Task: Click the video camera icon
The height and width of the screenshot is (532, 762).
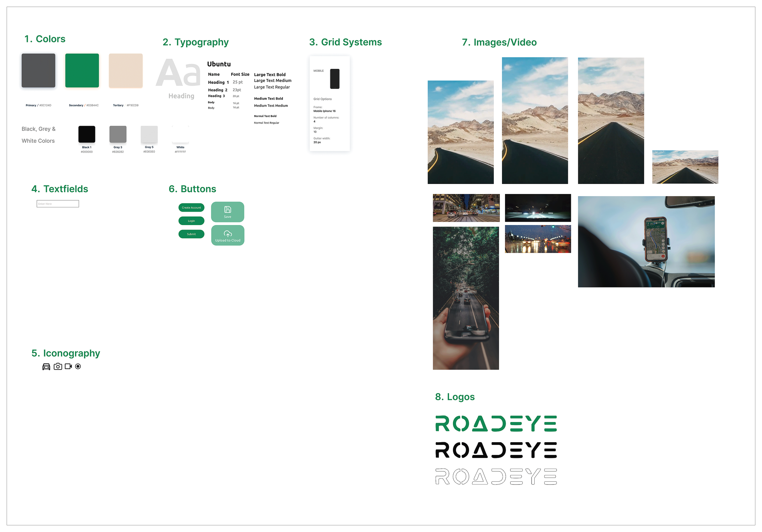Action: coord(68,367)
